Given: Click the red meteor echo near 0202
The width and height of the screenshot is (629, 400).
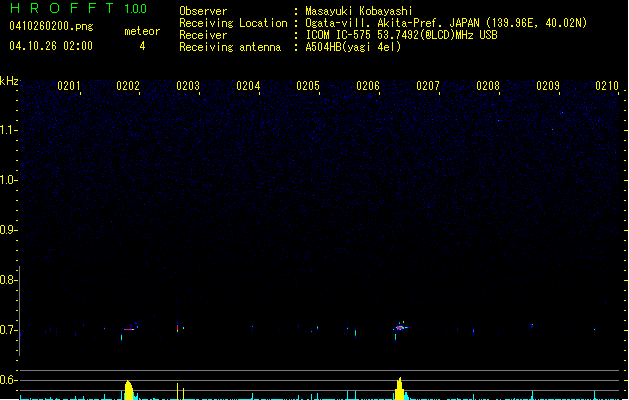Looking at the screenshot, I should (x=129, y=329).
